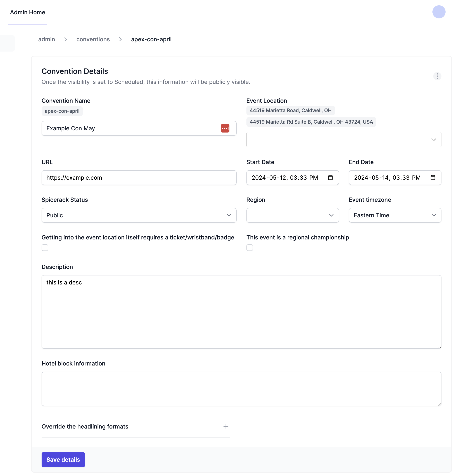The image size is (456, 476).
Task: Click the Save details button
Action: click(63, 459)
